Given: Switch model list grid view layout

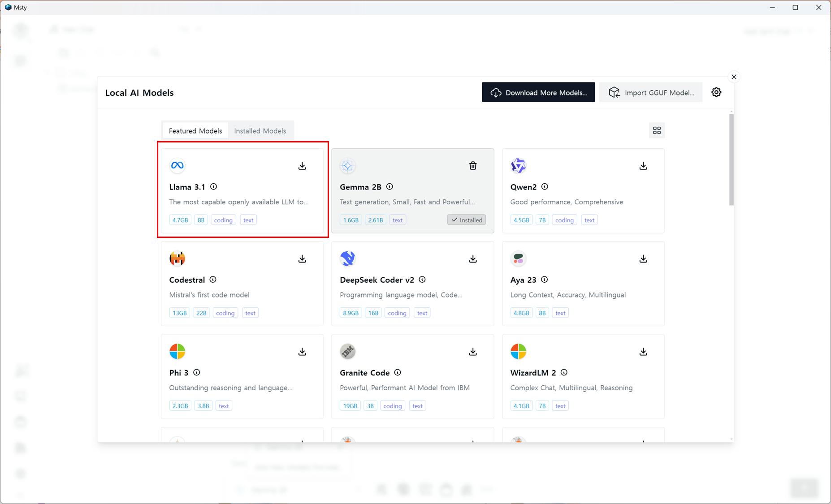Looking at the screenshot, I should 657,130.
